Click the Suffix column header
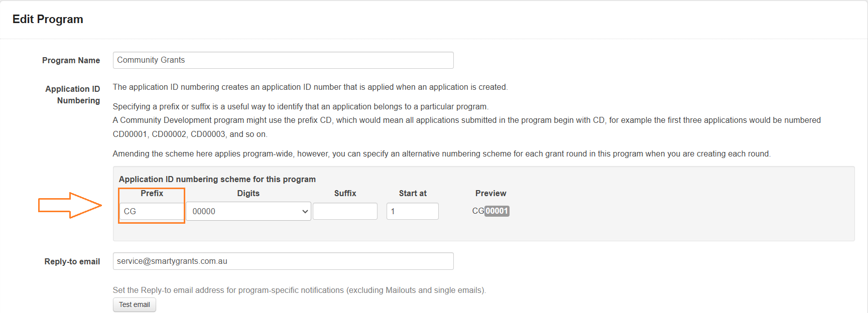Screen dimensions: 868x313 345,194
